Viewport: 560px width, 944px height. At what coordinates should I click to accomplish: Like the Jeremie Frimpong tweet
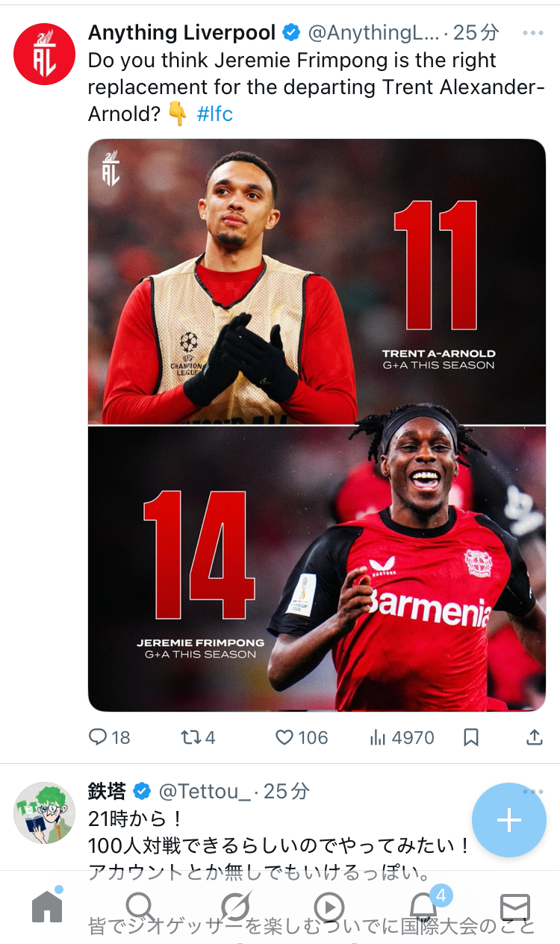(302, 738)
